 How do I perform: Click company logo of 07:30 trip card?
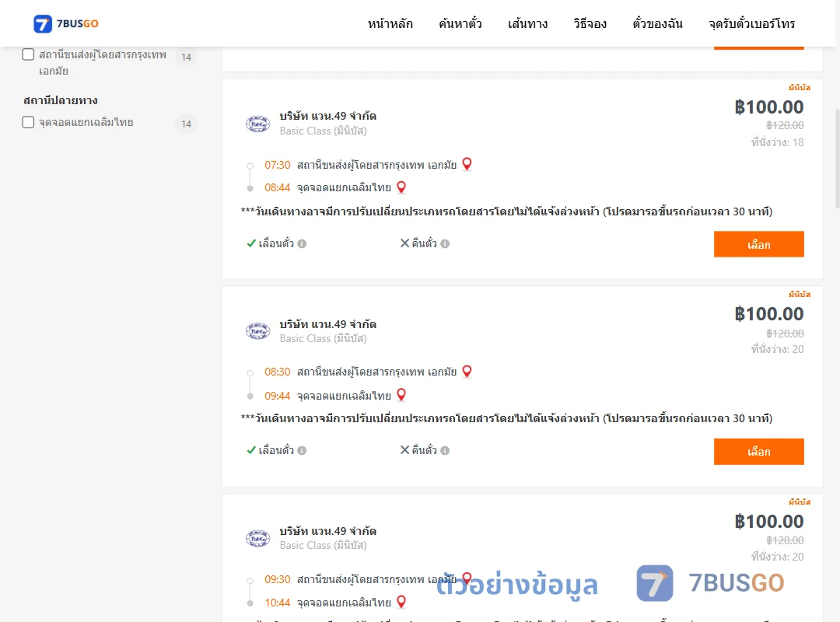(257, 124)
